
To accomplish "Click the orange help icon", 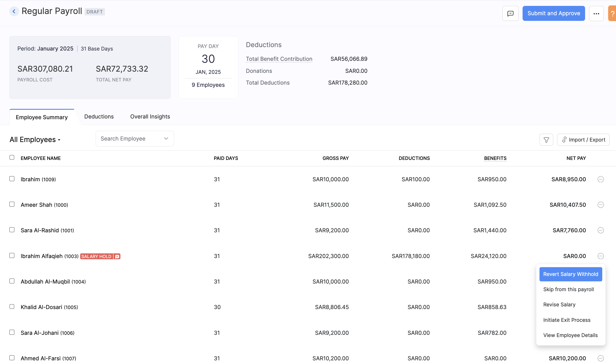I will pyautogui.click(x=613, y=13).
